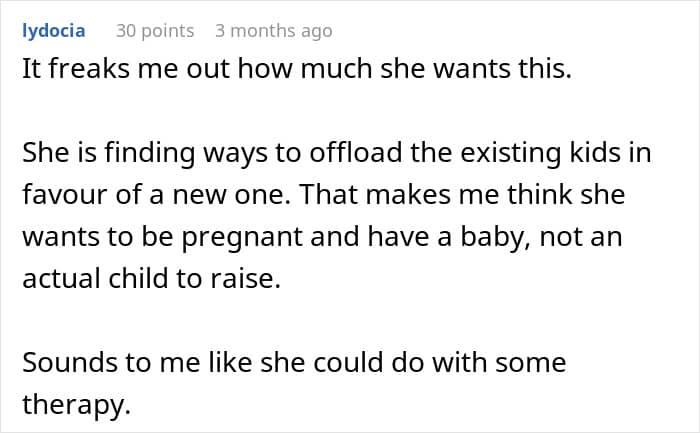Click the word 'favour' in the comment

(65, 195)
